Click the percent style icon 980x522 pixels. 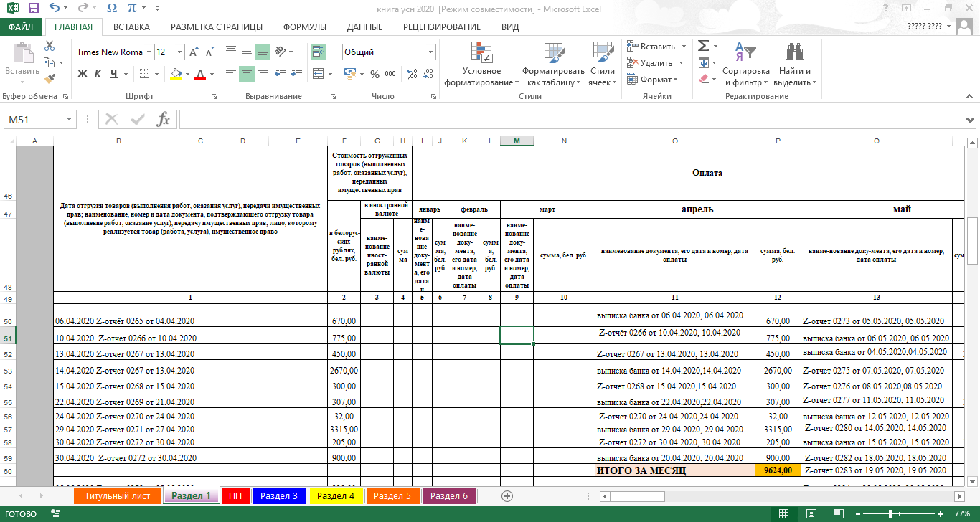pyautogui.click(x=374, y=74)
